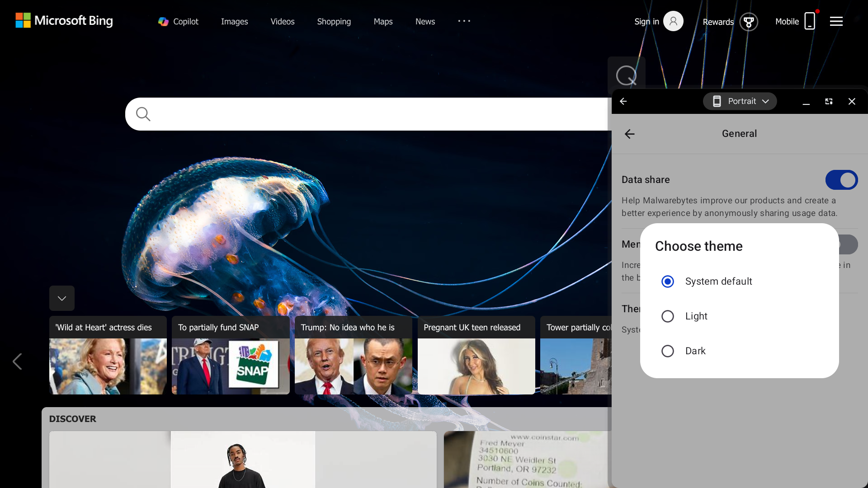Click the back arrow in the panel title bar
The width and height of the screenshot is (868, 488).
[623, 101]
